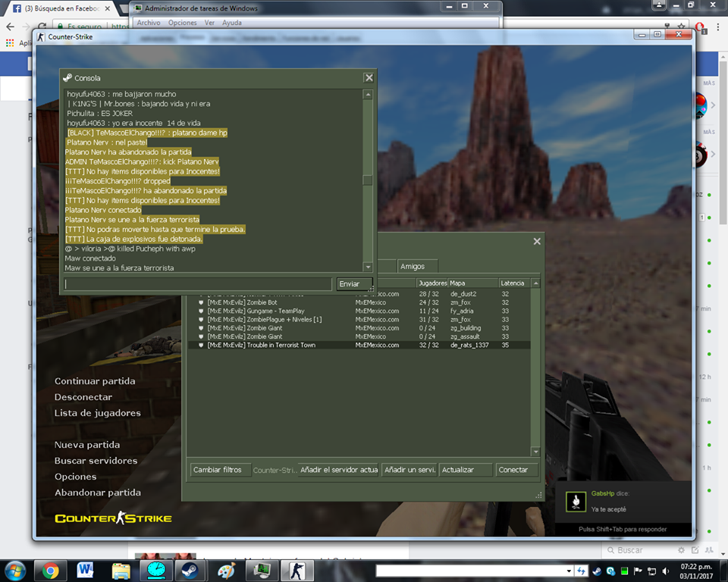Click the Windows Start orb
This screenshot has width=728, height=582.
15,571
